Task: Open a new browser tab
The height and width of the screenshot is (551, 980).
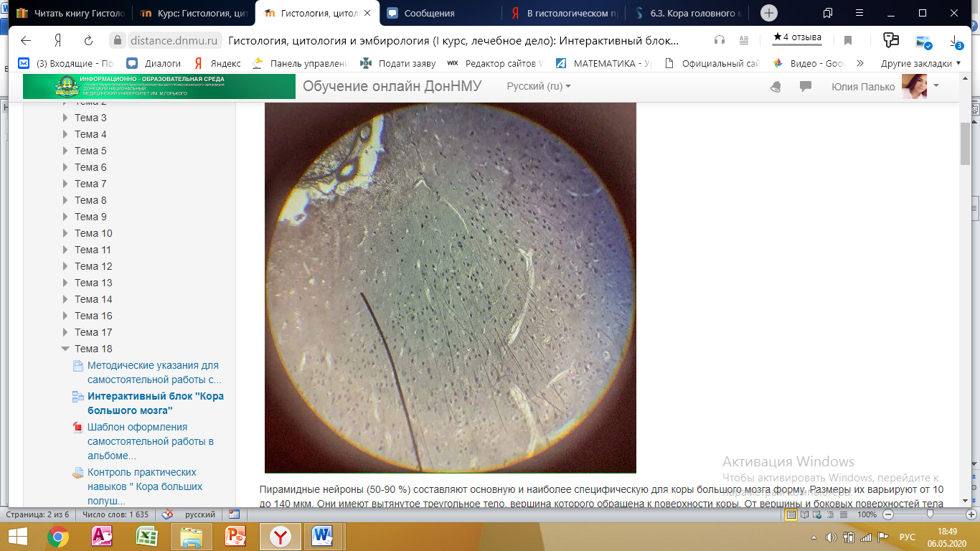Action: [768, 13]
